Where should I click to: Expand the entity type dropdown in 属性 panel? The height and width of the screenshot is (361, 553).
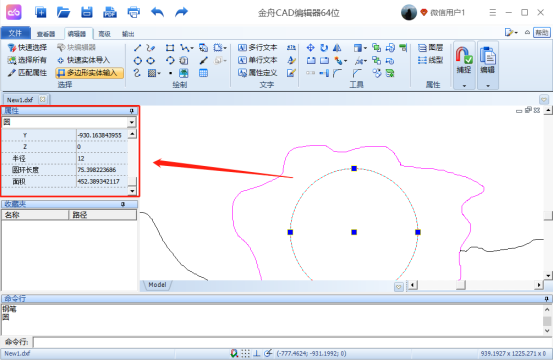(x=132, y=122)
